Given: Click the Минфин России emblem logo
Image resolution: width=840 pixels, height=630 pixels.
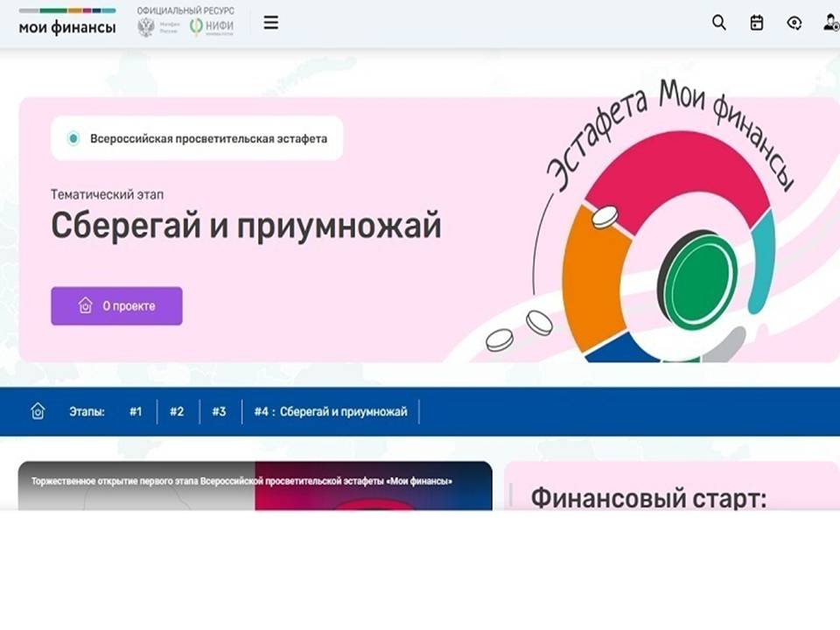Looking at the screenshot, I should (158, 27).
